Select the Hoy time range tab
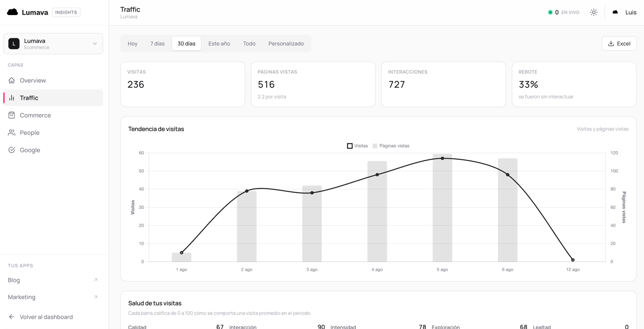 (132, 44)
